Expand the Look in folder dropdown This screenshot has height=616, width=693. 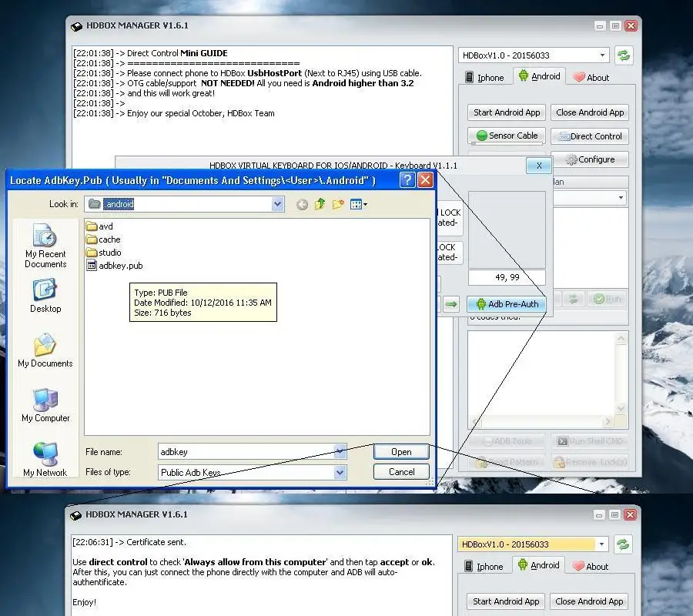[x=277, y=204]
